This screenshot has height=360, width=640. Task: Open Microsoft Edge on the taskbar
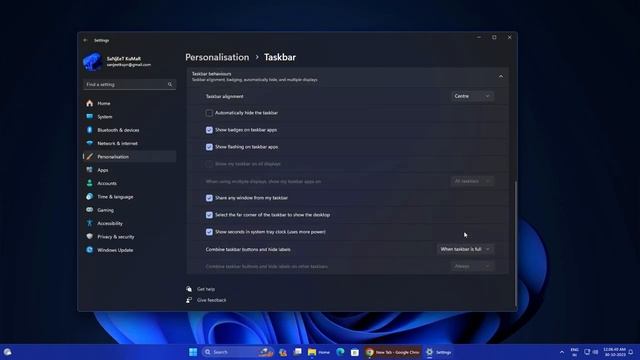point(340,352)
